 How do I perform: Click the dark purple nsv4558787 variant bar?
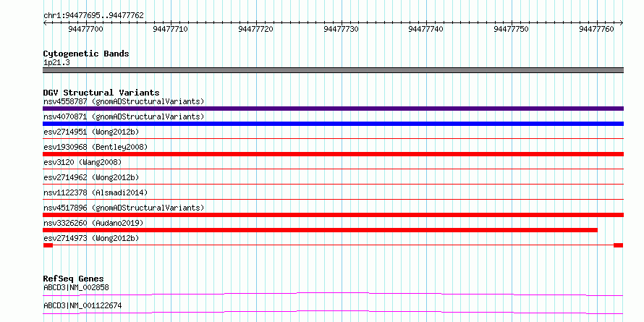coord(333,109)
